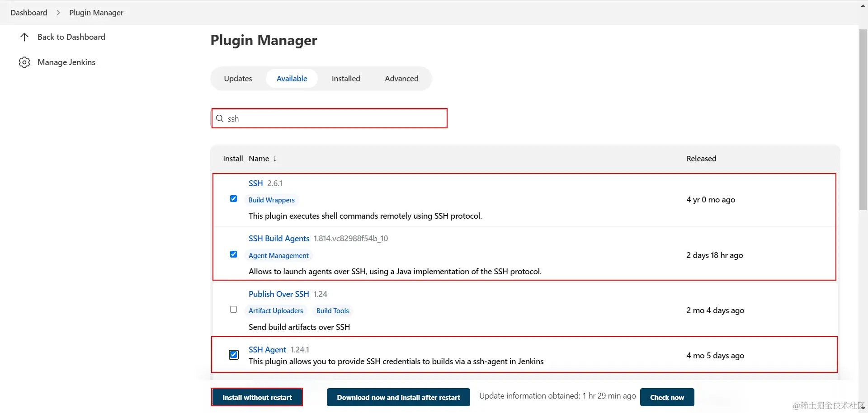Click the 'Update information obtained' status text

coord(557,396)
